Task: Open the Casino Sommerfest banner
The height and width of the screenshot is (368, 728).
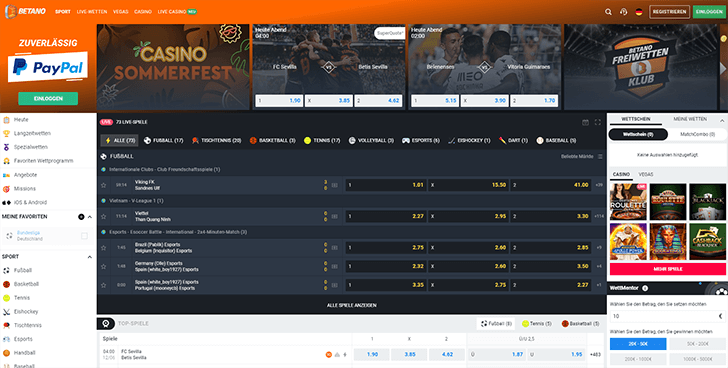Action: click(173, 67)
